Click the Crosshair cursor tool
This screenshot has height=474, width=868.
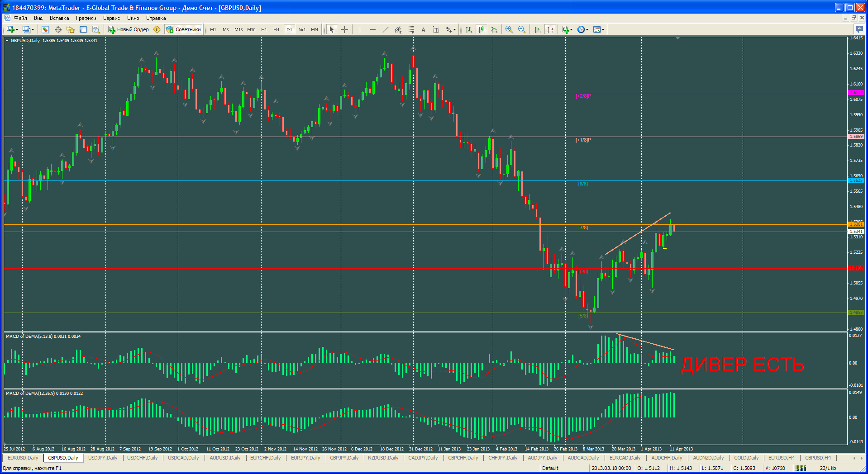tap(344, 29)
